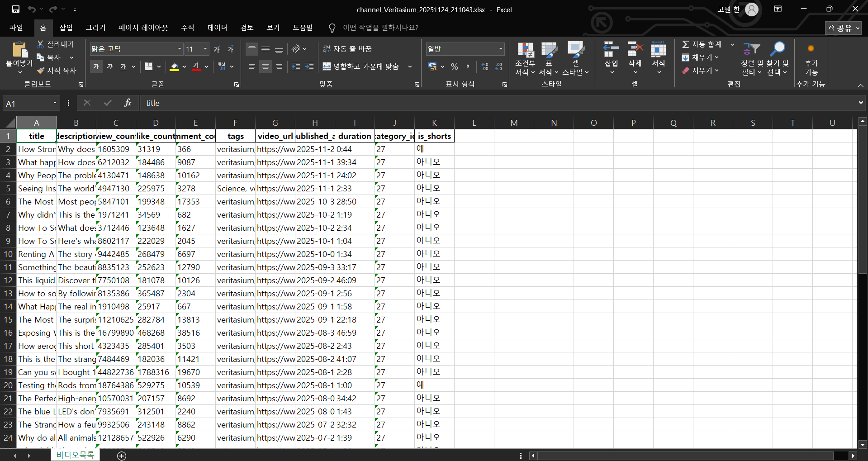The width and height of the screenshot is (868, 461).
Task: Switch to the Data (데이터) tab
Action: 217,28
